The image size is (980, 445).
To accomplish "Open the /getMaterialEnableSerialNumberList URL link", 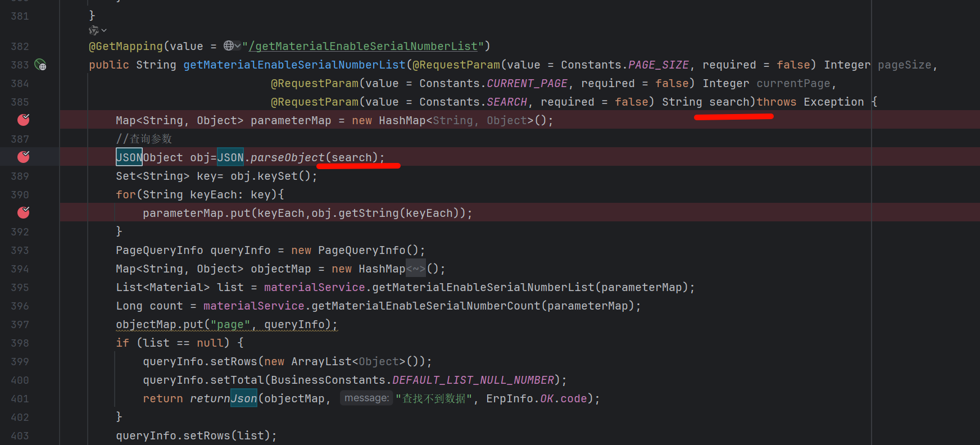I will coord(365,47).
